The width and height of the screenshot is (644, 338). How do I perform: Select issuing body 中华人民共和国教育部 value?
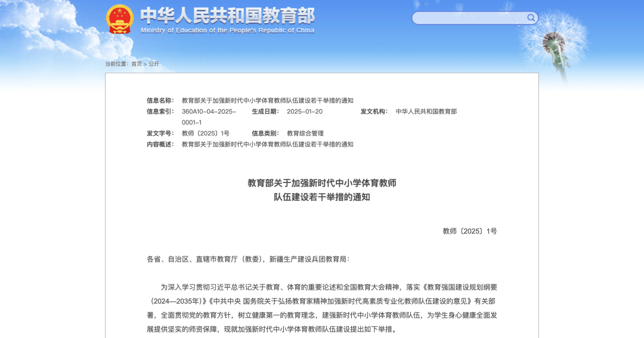tap(426, 111)
